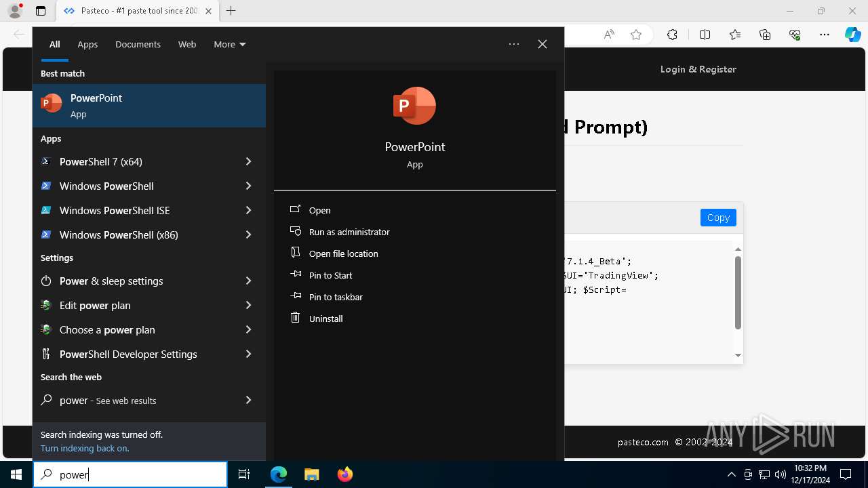Switch to Web search tab
Viewport: 868px width, 488px height.
tap(187, 44)
